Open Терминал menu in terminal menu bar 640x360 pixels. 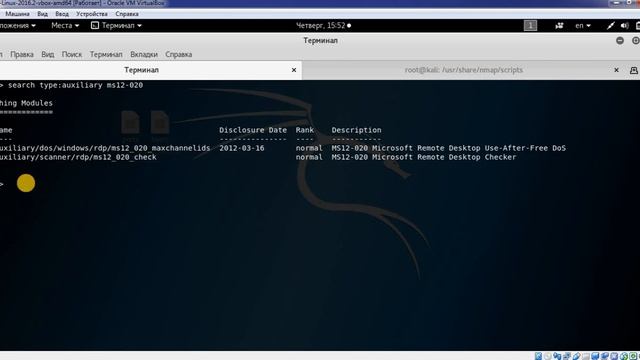pos(106,54)
